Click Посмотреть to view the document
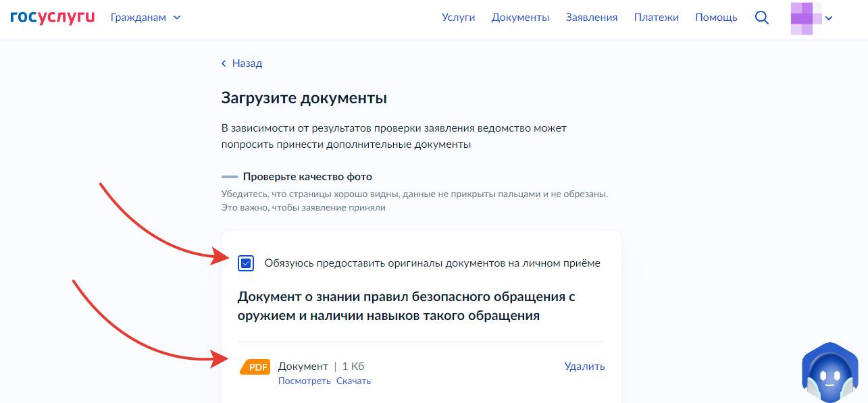The width and height of the screenshot is (868, 403). point(305,381)
